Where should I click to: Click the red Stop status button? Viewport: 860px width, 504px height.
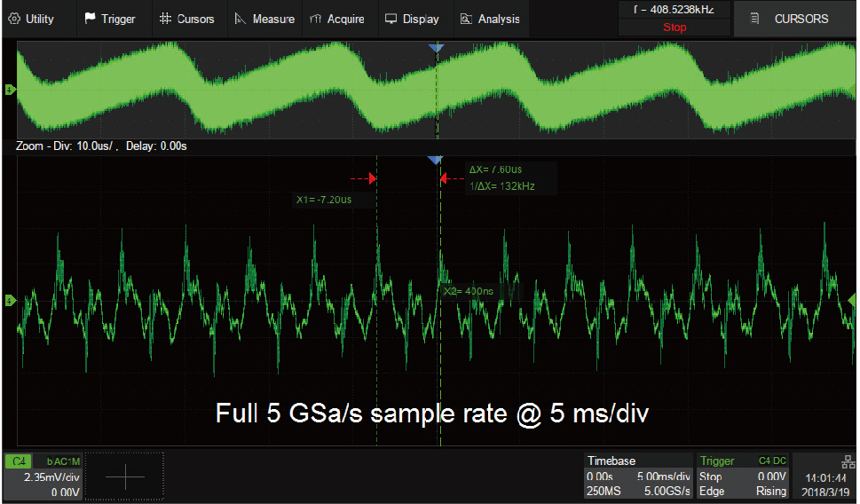[x=675, y=28]
